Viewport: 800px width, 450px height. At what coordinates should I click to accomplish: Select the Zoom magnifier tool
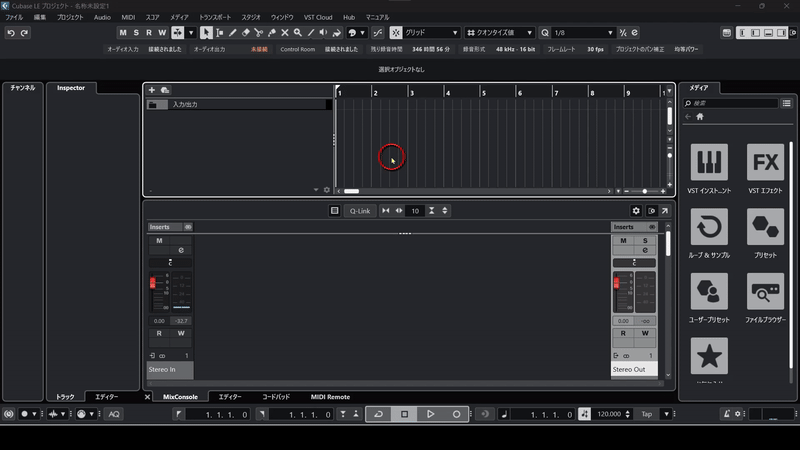point(298,33)
